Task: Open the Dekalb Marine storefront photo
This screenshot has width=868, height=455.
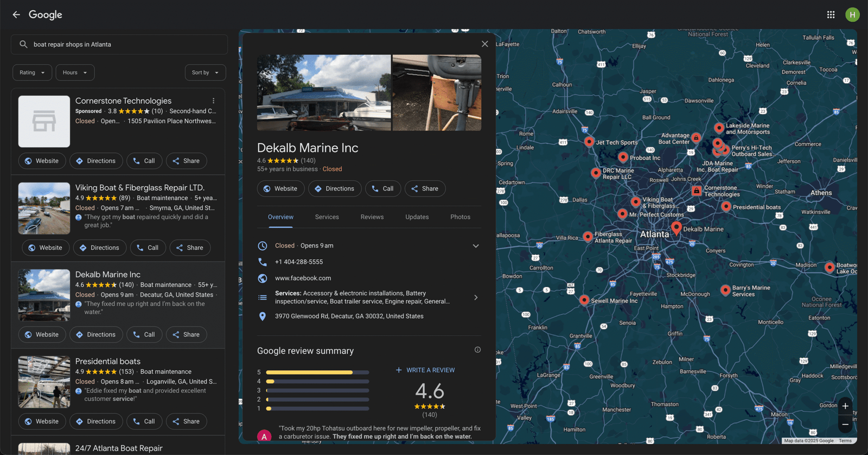Action: 324,93
